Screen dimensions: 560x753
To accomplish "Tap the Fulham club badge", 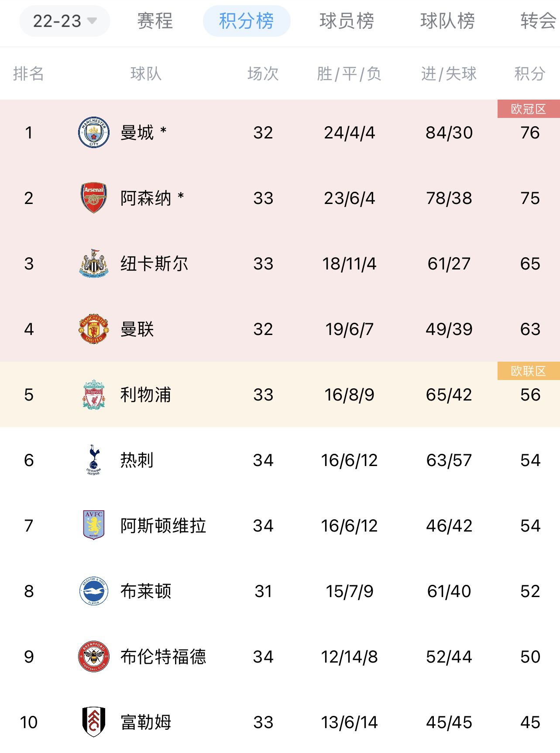I will coord(94,722).
